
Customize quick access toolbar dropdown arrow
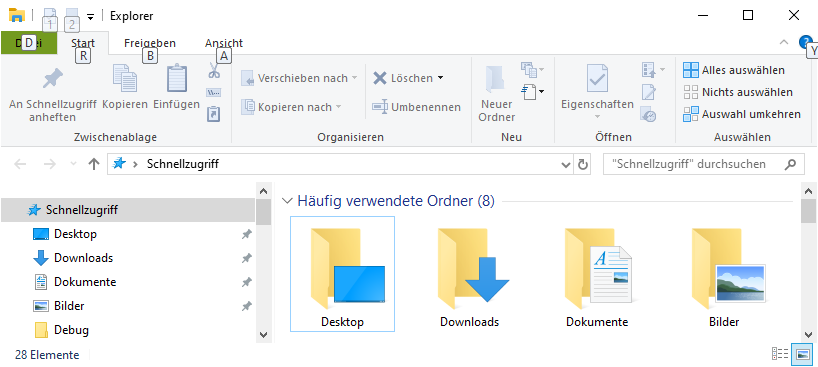click(90, 17)
